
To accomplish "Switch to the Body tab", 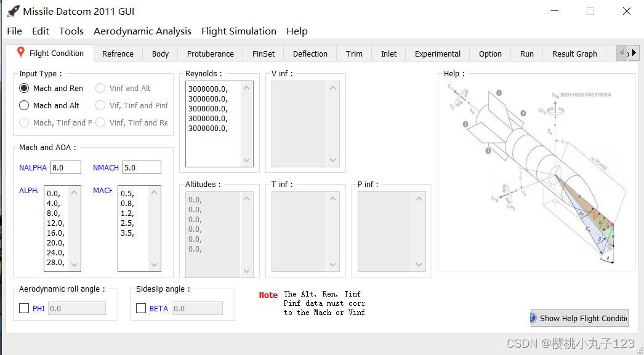I will 160,54.
